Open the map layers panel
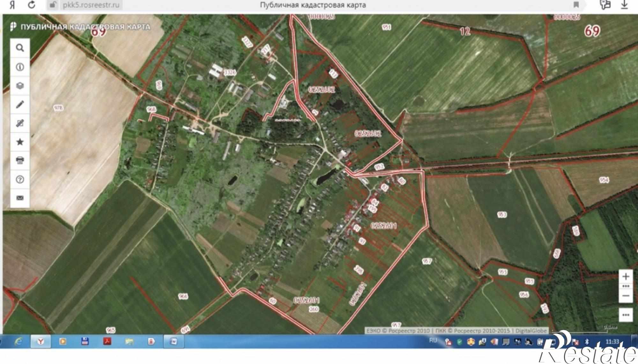The width and height of the screenshot is (638, 364). tap(20, 86)
